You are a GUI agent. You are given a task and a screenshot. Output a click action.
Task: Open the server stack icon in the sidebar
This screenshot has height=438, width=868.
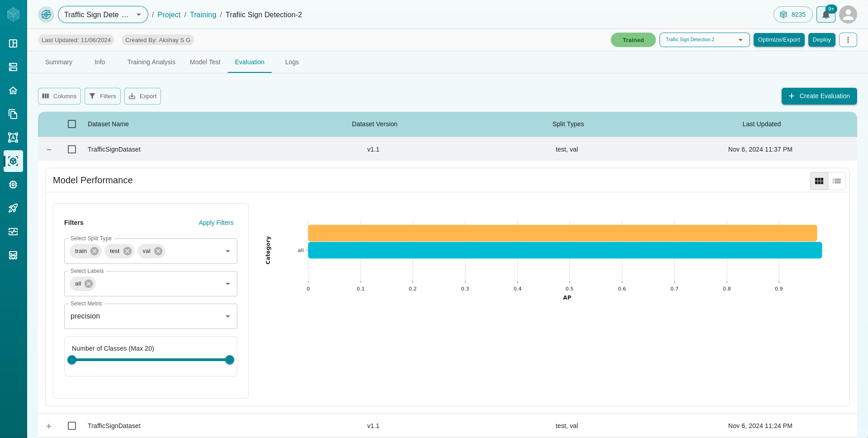coord(13,67)
